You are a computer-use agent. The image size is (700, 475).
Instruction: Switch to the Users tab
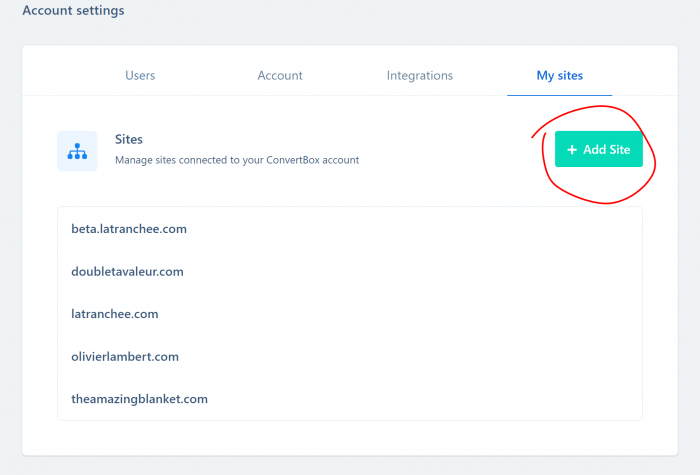(x=140, y=75)
